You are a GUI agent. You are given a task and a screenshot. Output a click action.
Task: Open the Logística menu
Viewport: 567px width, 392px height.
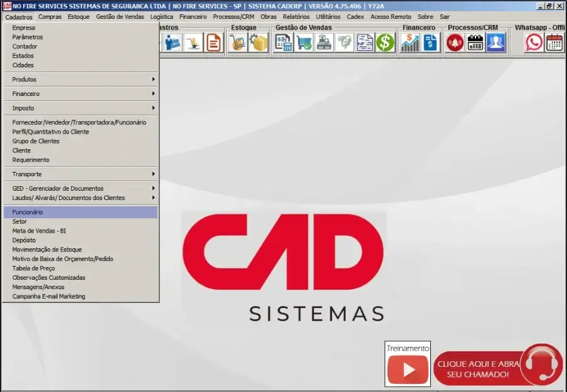click(x=162, y=17)
